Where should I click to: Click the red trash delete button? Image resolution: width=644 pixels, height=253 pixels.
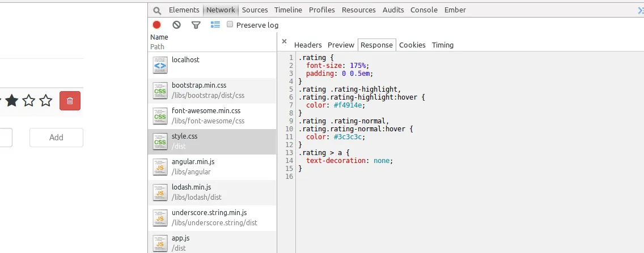tap(70, 101)
